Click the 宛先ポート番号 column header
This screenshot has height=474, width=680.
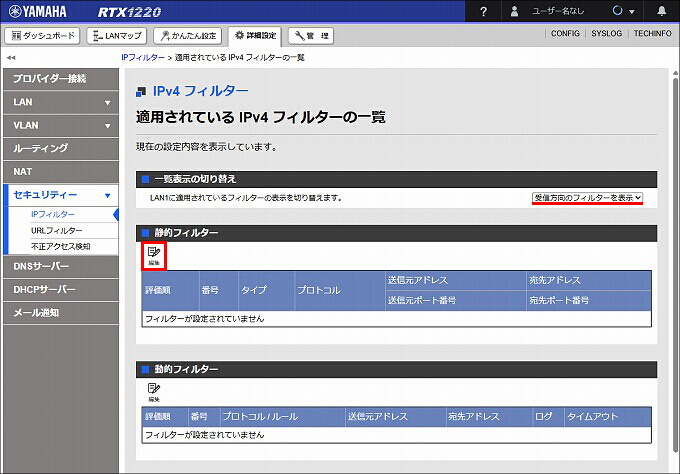(x=589, y=301)
